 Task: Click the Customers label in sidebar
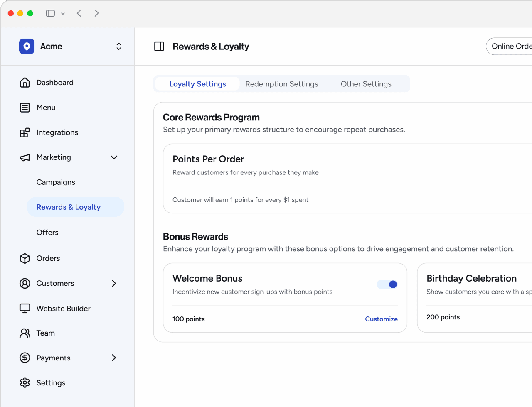55,283
